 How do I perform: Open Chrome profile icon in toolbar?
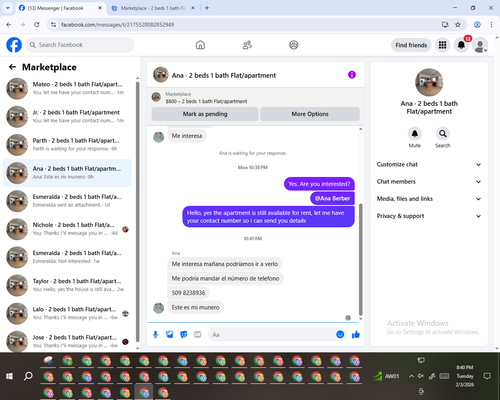[477, 25]
